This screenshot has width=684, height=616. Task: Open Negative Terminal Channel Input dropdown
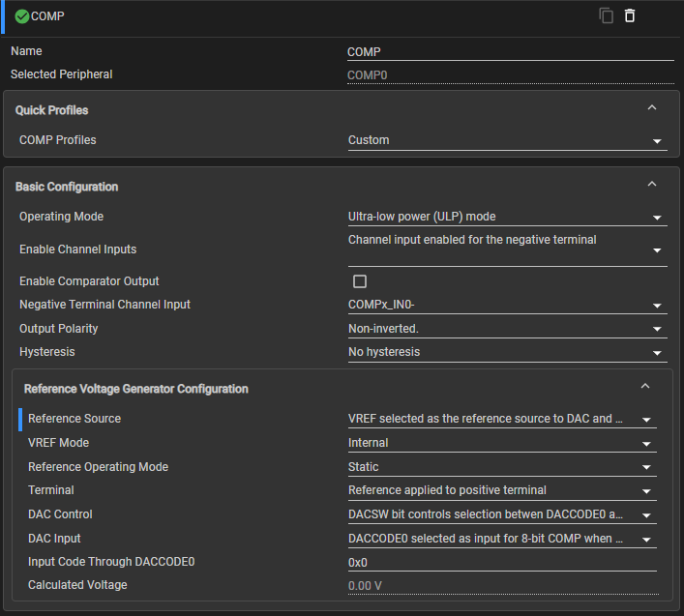(507, 305)
